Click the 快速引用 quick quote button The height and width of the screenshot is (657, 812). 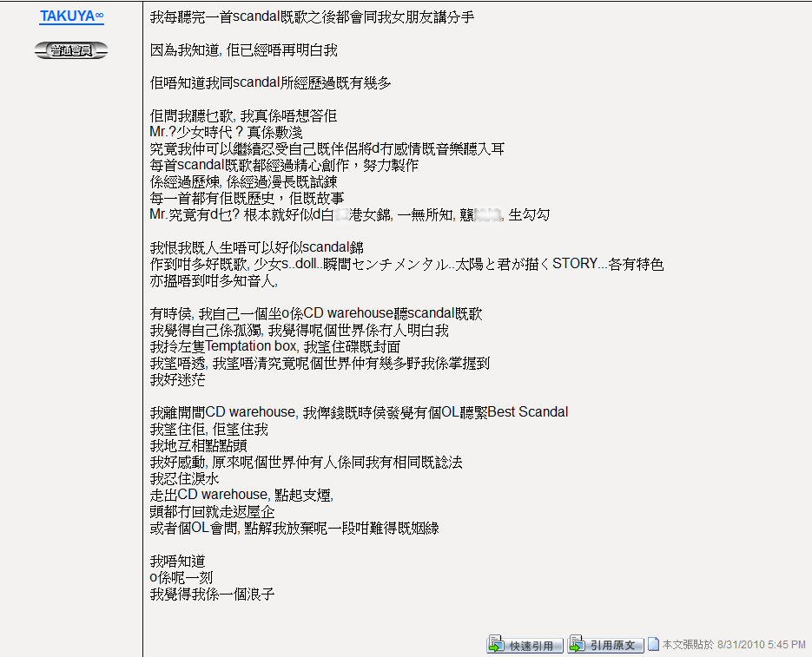525,645
